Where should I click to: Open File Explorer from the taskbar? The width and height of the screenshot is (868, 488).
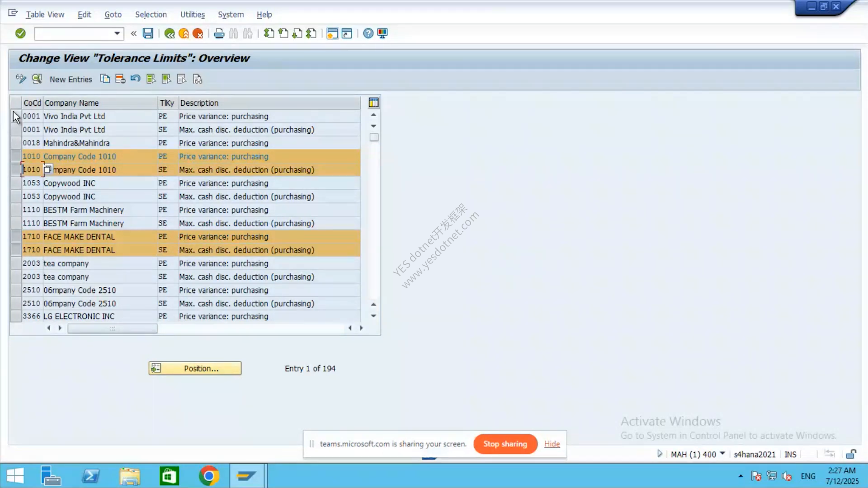click(x=130, y=476)
